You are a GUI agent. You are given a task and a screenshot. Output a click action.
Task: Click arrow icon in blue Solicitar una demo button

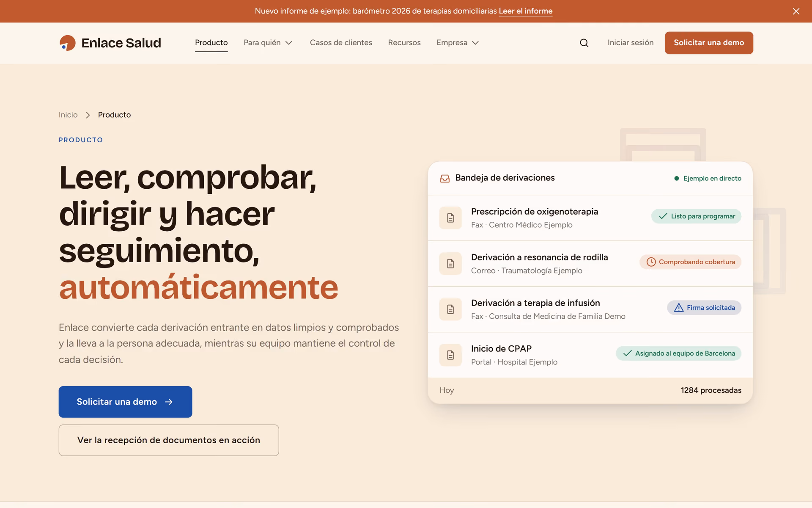tap(169, 402)
